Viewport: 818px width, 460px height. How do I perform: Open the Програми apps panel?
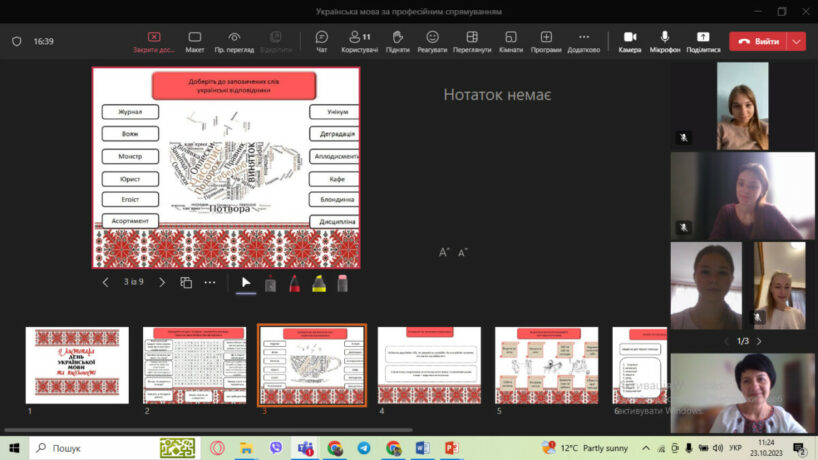point(546,41)
